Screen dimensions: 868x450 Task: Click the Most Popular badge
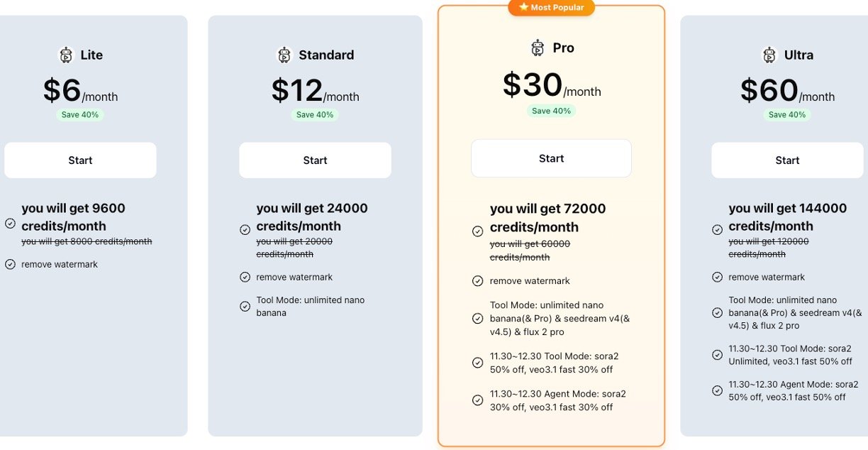pos(552,7)
